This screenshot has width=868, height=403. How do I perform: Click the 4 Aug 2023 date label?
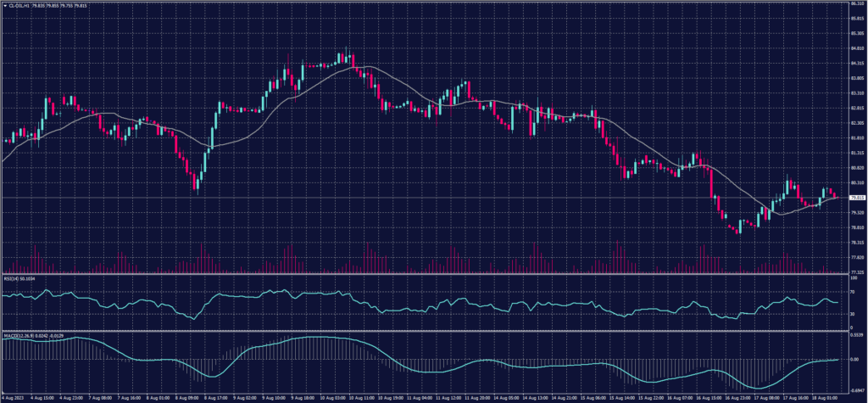pyautogui.click(x=14, y=396)
